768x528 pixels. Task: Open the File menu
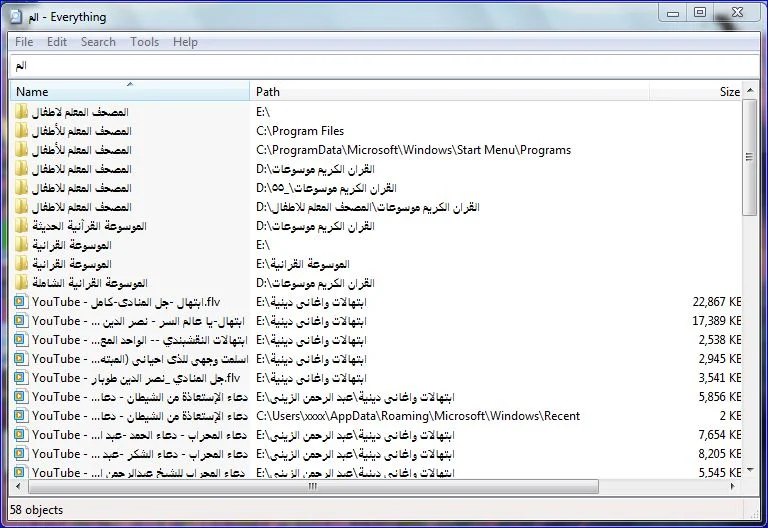point(24,42)
